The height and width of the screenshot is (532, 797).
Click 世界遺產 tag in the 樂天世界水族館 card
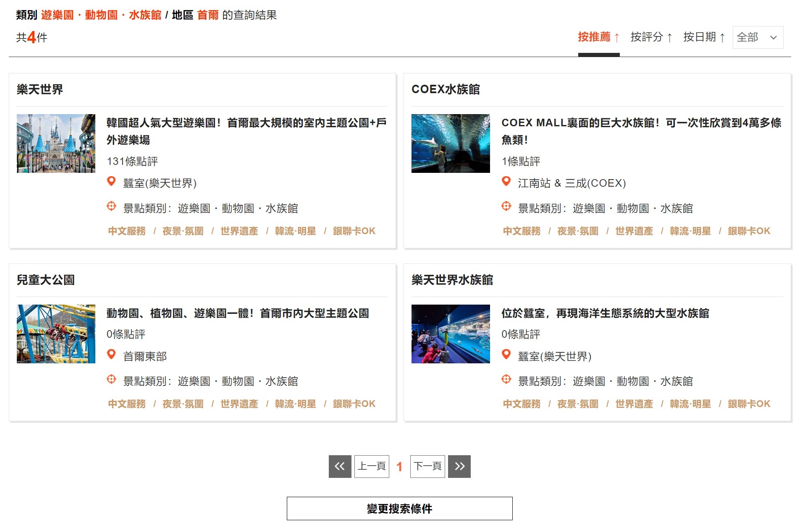tap(634, 404)
